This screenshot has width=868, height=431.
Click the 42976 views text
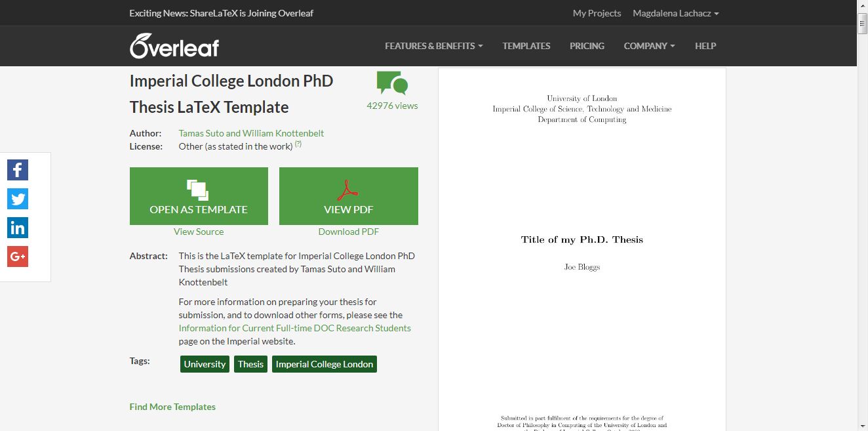tap(392, 106)
